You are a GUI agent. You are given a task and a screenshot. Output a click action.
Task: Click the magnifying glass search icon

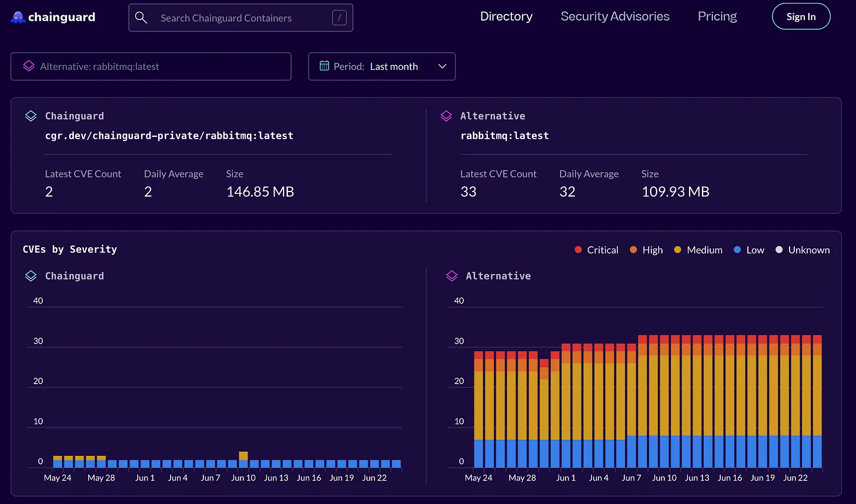[x=141, y=18]
